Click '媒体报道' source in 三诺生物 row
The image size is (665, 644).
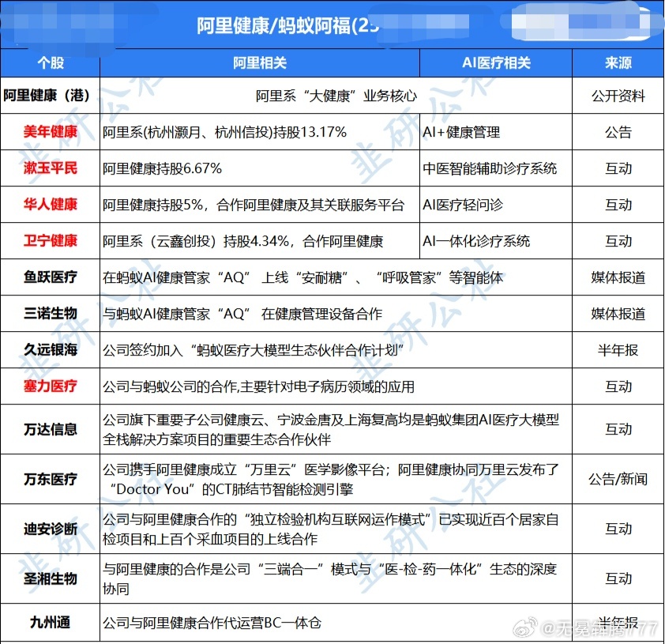point(618,314)
